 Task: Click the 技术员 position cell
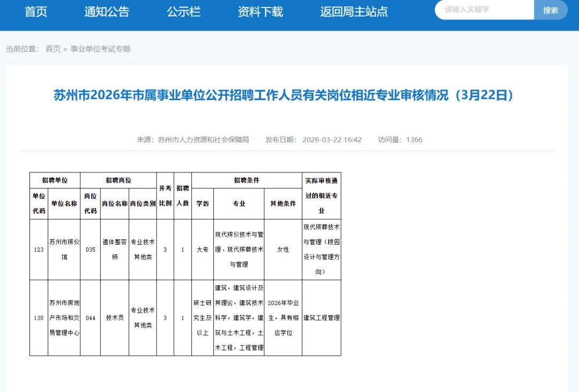click(x=115, y=318)
